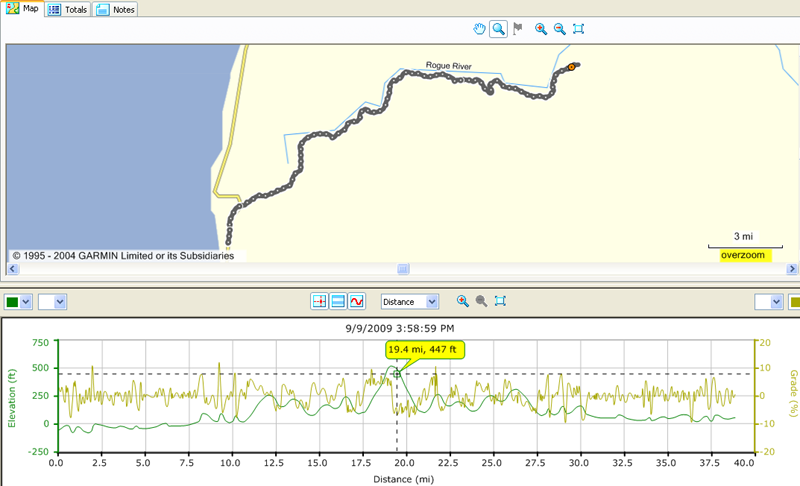Image resolution: width=800 pixels, height=486 pixels.
Task: Click the olive grade color swatch
Action: tap(794, 302)
